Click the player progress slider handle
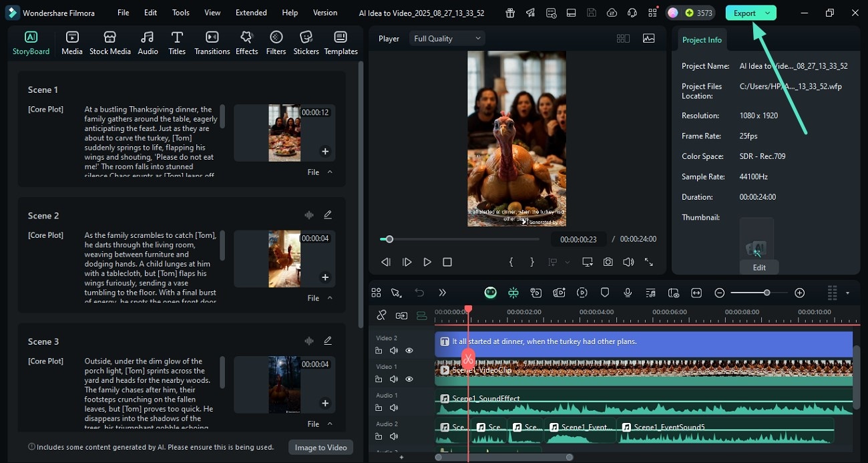The width and height of the screenshot is (868, 463). pos(389,239)
